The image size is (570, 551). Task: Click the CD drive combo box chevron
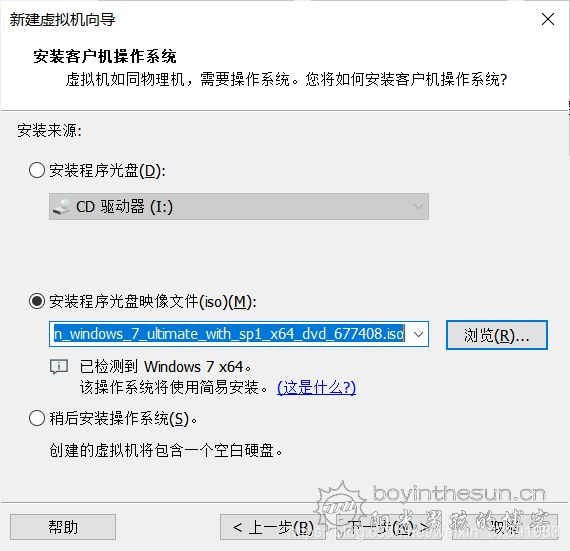[418, 206]
